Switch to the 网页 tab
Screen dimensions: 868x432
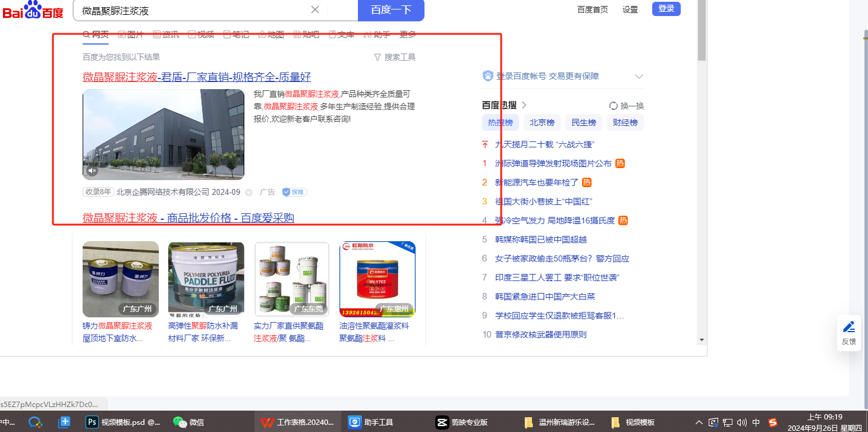tap(96, 34)
